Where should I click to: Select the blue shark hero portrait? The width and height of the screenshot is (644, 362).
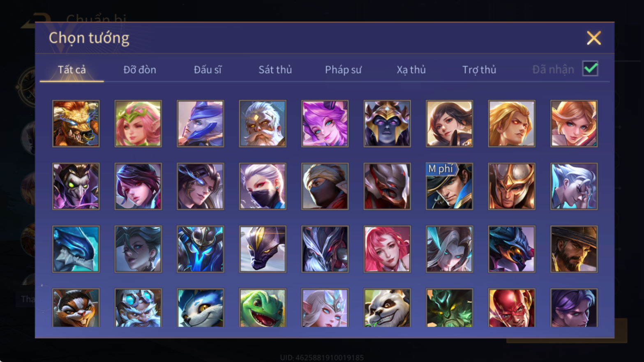76,249
